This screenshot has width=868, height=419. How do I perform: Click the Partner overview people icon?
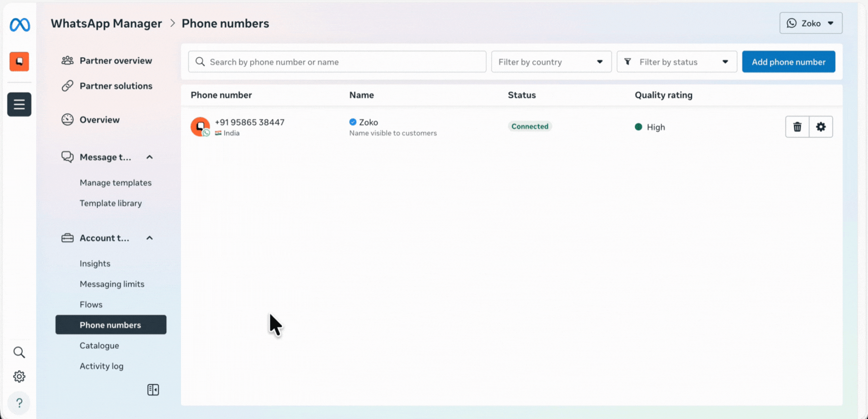(x=68, y=60)
